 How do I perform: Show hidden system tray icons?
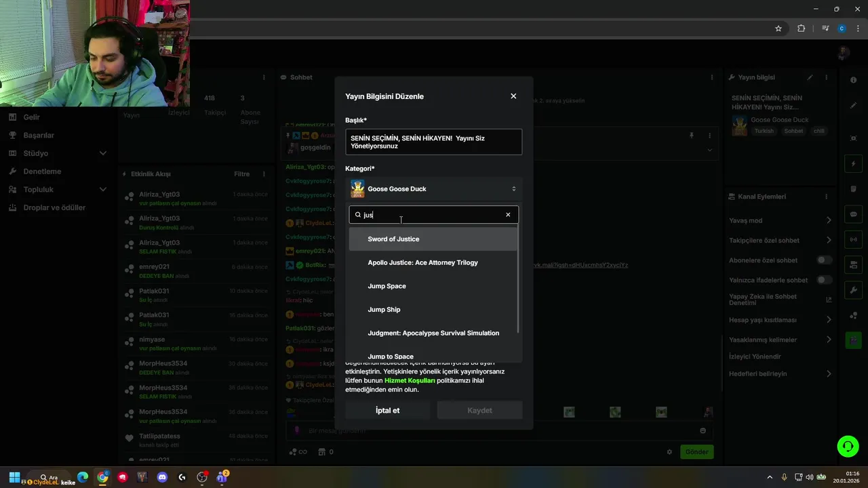769,477
